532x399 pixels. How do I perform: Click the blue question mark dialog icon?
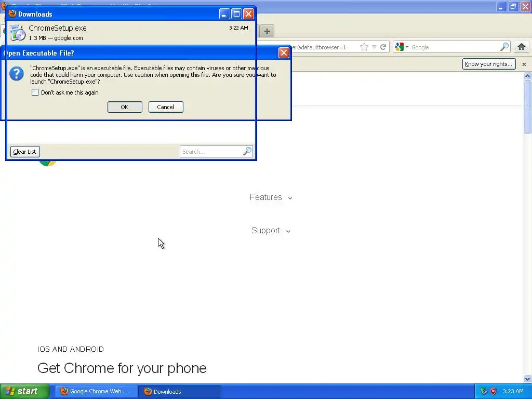tap(17, 74)
